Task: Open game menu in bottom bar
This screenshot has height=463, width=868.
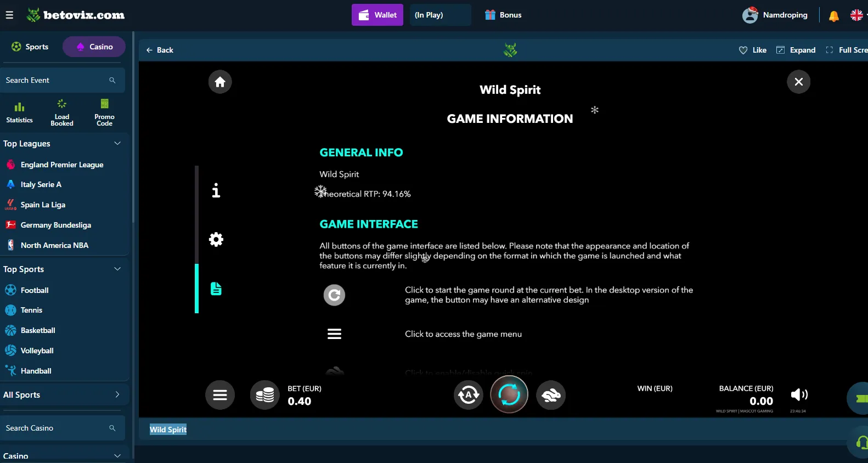Action: pyautogui.click(x=220, y=395)
